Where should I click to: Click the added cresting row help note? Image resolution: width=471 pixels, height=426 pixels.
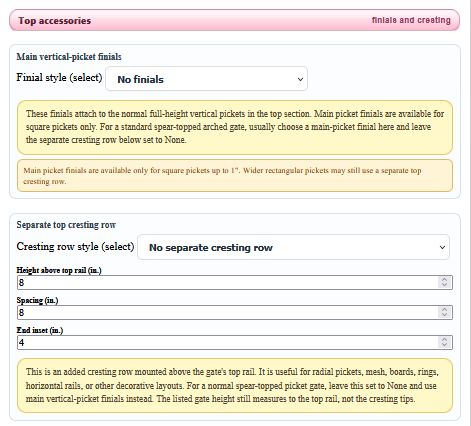click(x=235, y=385)
